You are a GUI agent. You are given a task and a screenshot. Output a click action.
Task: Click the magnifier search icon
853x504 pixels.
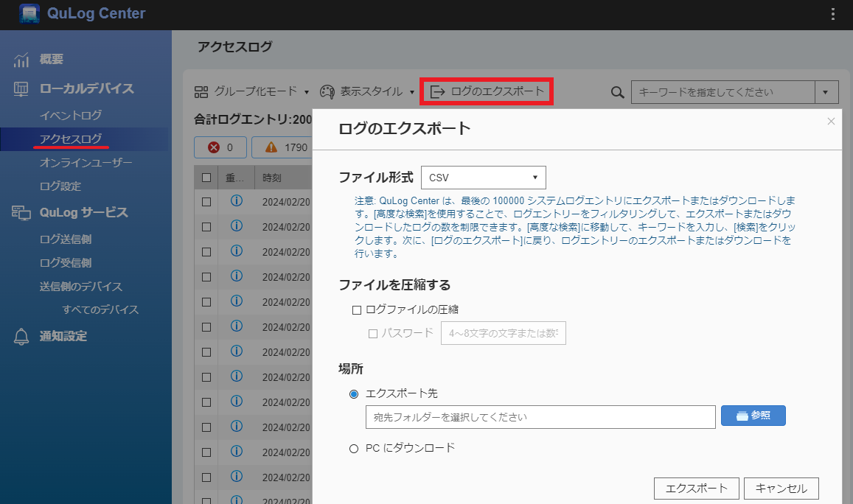click(617, 92)
